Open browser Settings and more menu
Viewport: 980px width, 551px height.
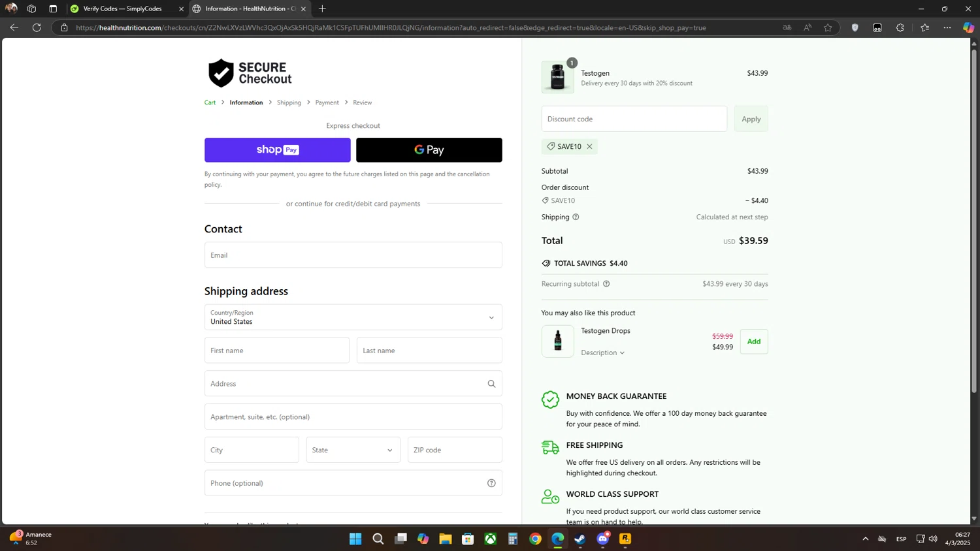click(x=947, y=27)
